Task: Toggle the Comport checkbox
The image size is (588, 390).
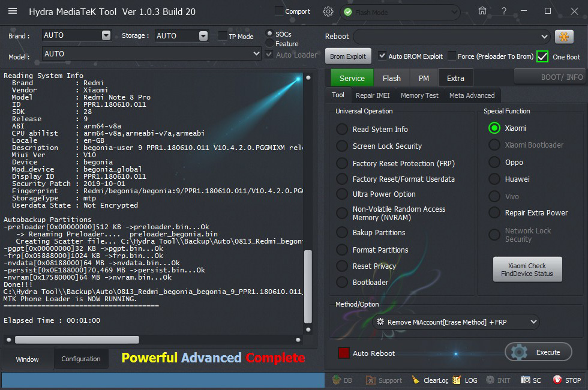Action: (x=279, y=11)
